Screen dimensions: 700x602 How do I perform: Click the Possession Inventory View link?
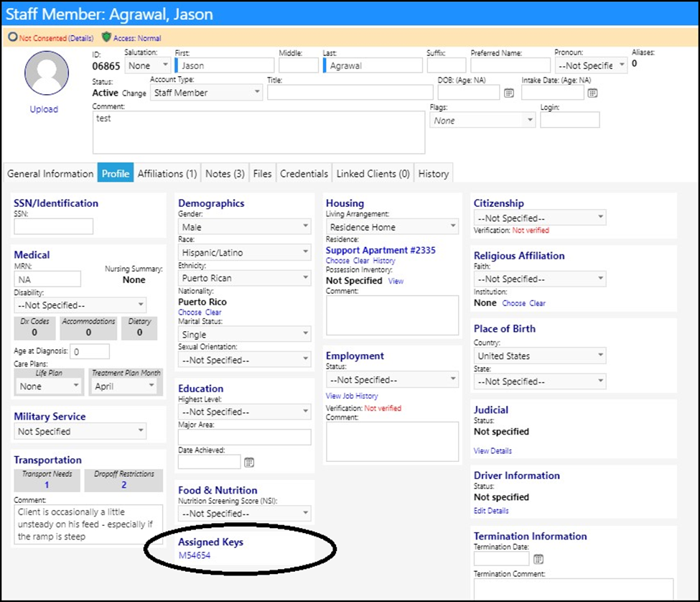click(396, 281)
